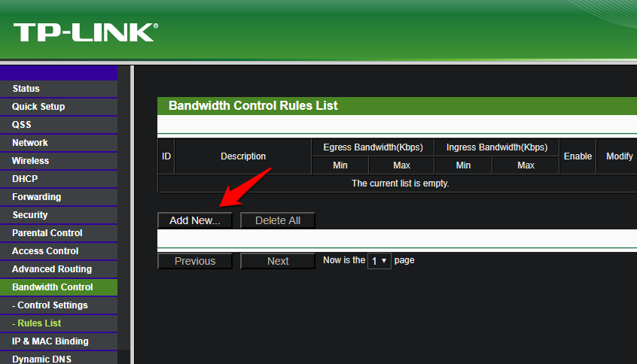
Task: Select DHCP in the sidebar
Action: click(x=59, y=179)
